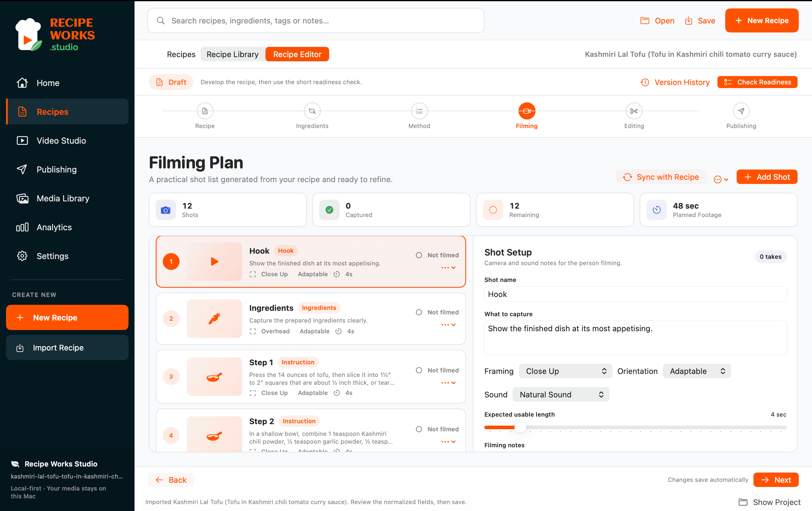This screenshot has height=511, width=812.
Task: Go to the Recipe step icon
Action: tap(205, 111)
